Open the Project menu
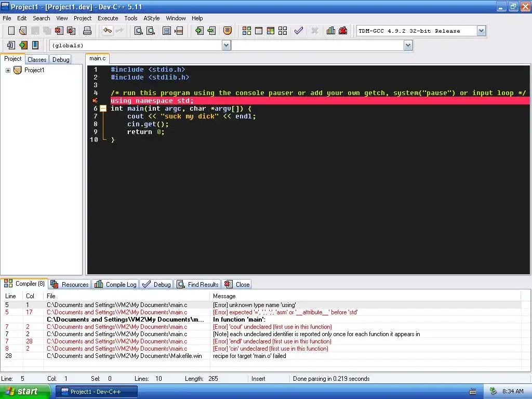The height and width of the screenshot is (399, 532). pyautogui.click(x=83, y=18)
